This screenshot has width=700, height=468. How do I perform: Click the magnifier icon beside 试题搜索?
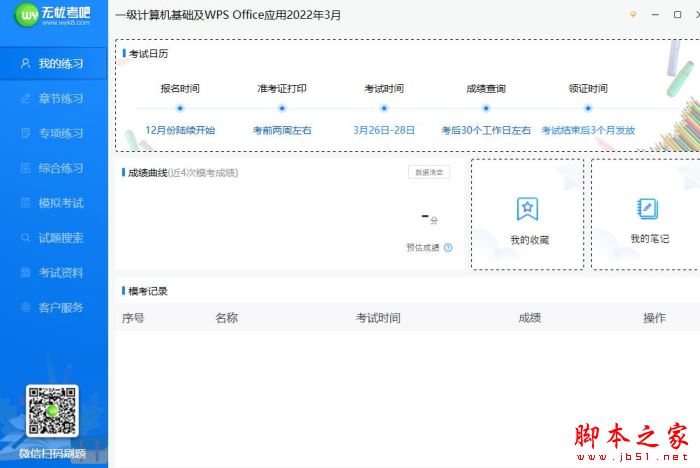point(25,238)
